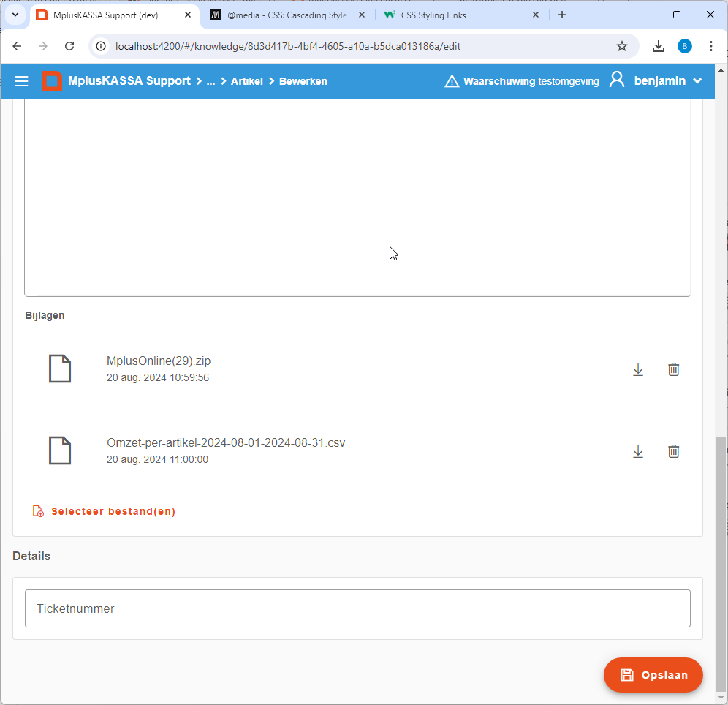Go to Artikel in the breadcrumb
The width and height of the screenshot is (728, 705).
point(247,81)
